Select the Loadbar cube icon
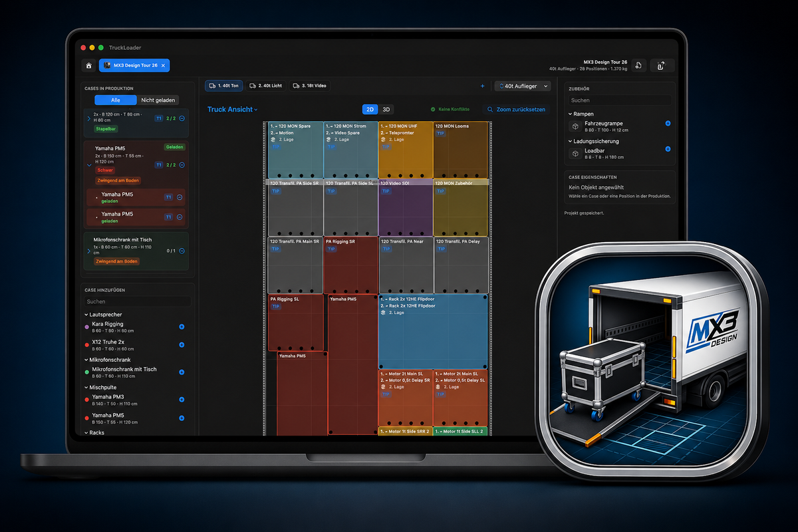Screen dimensions: 798x532 575,153
